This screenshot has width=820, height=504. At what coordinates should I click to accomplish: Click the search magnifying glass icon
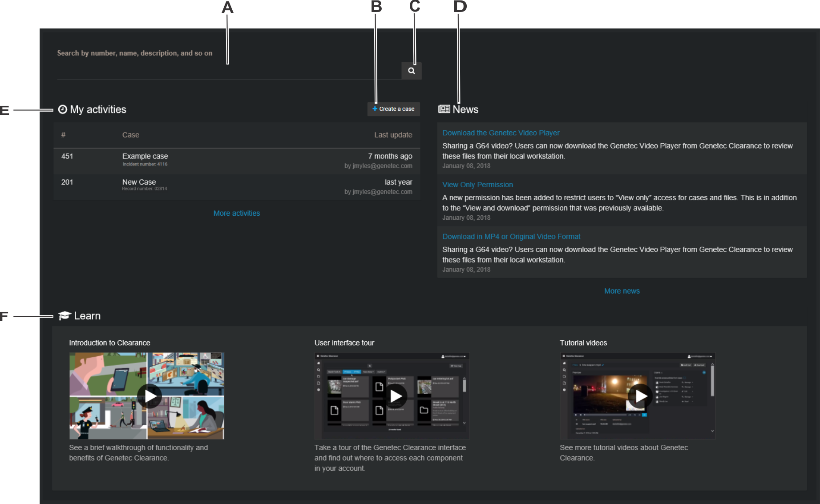point(411,71)
